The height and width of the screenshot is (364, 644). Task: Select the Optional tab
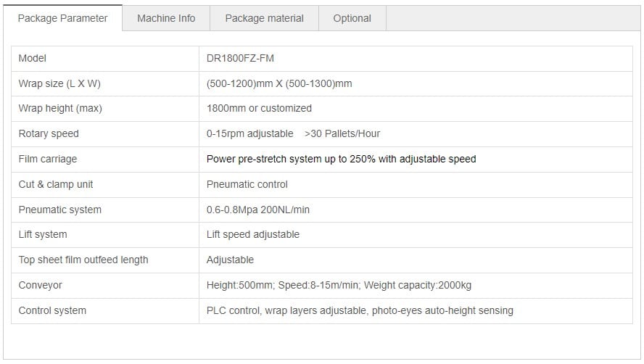(352, 18)
